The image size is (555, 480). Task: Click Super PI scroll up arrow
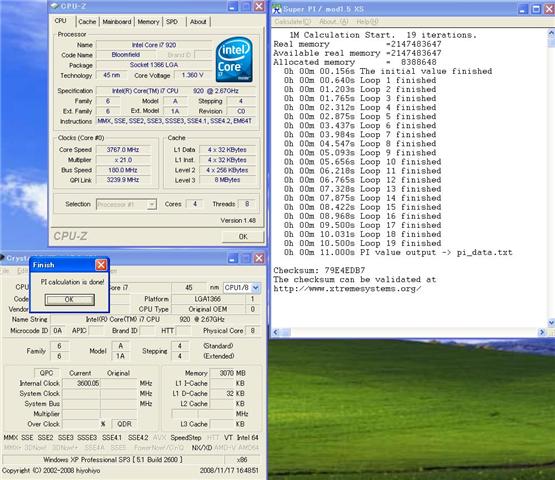pos(551,33)
